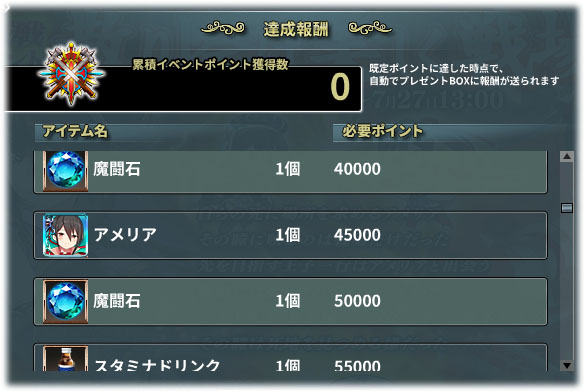Select the 魔闘石 40000 reward row
585x392 pixels.
click(x=291, y=172)
